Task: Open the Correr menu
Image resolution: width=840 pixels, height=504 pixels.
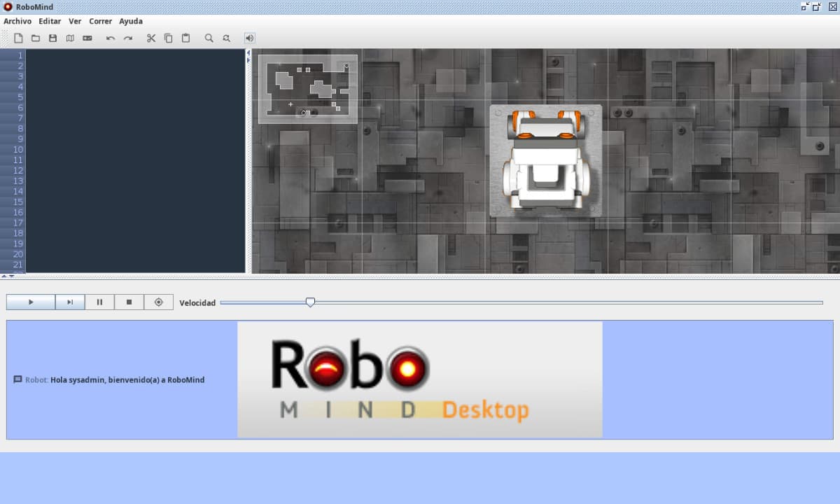Action: [100, 21]
